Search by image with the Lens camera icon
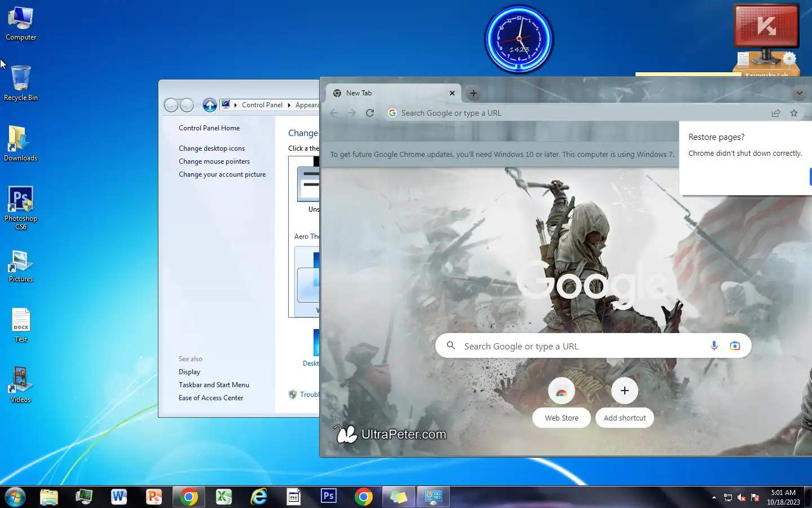This screenshot has height=508, width=812. click(x=735, y=345)
